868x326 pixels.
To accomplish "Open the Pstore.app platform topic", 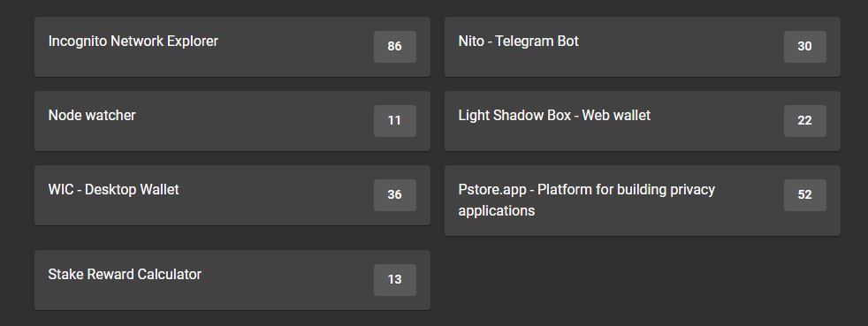I will pyautogui.click(x=587, y=200).
